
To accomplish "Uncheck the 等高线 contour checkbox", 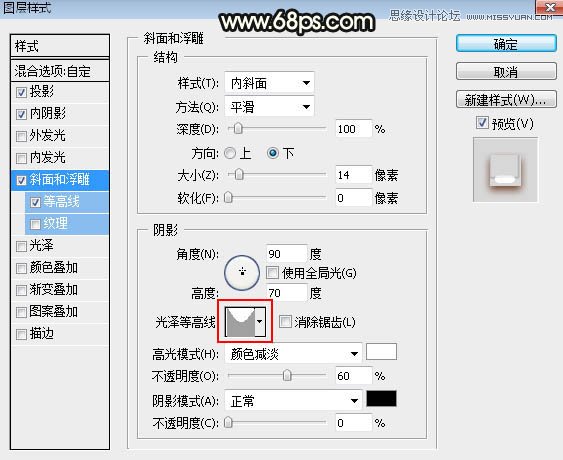I will [x=35, y=202].
